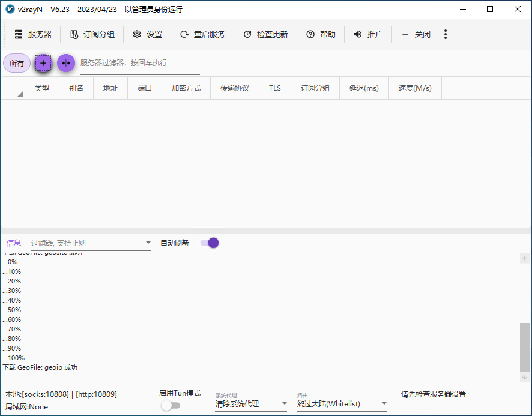Click the log scrollbar down arrow

[x=525, y=377]
